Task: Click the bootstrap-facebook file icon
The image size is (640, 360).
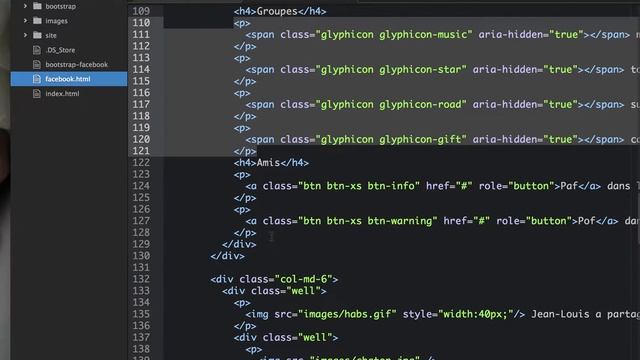Action: (x=37, y=64)
